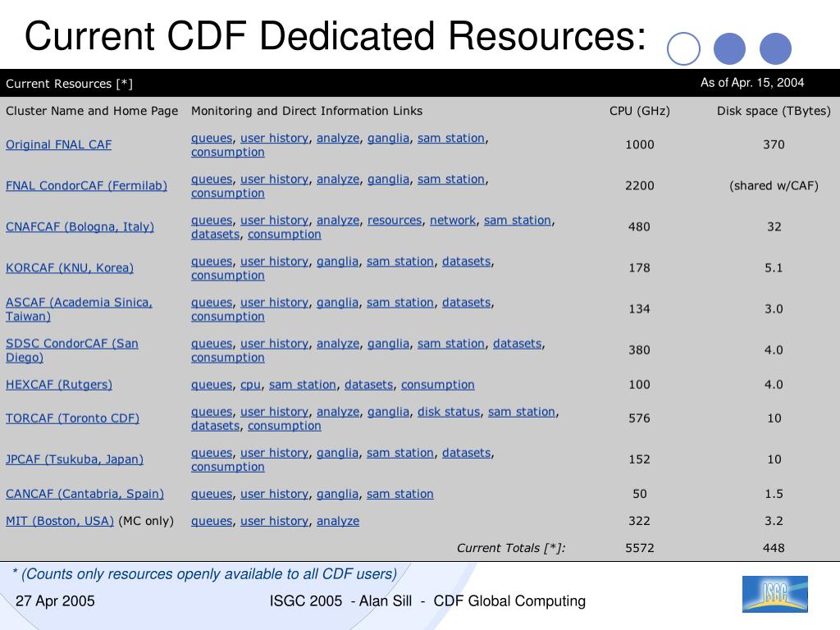
Task: Click datasets in KORCAF row
Action: [x=467, y=262]
